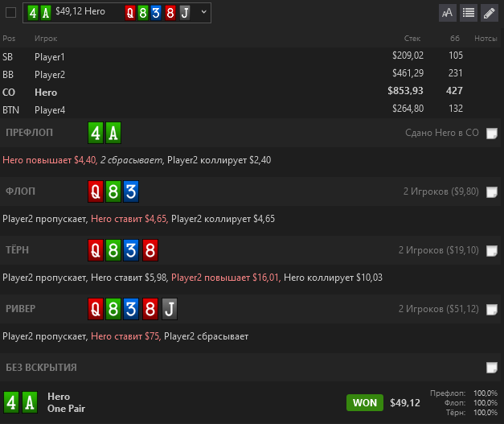Viewport: 504px width, 424px height.
Task: Open the hand selector dropdown arrow
Action: (x=203, y=12)
